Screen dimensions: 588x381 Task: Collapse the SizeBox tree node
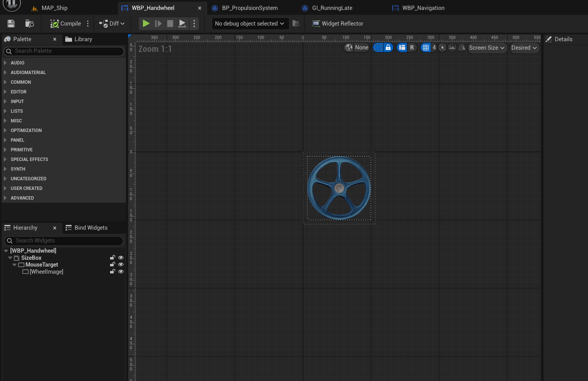10,258
